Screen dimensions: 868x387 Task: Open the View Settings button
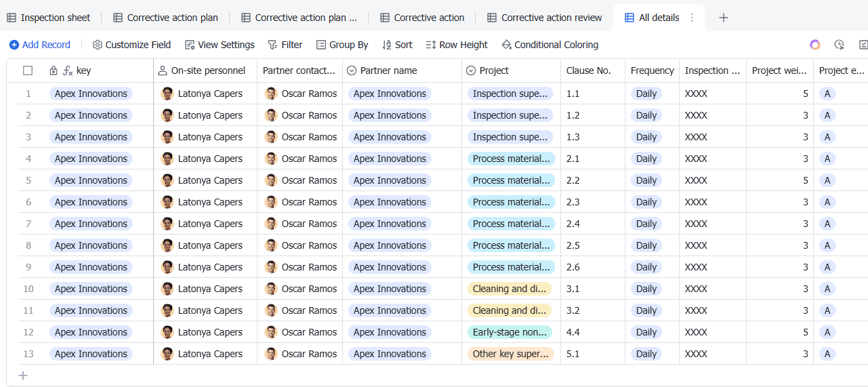[220, 45]
